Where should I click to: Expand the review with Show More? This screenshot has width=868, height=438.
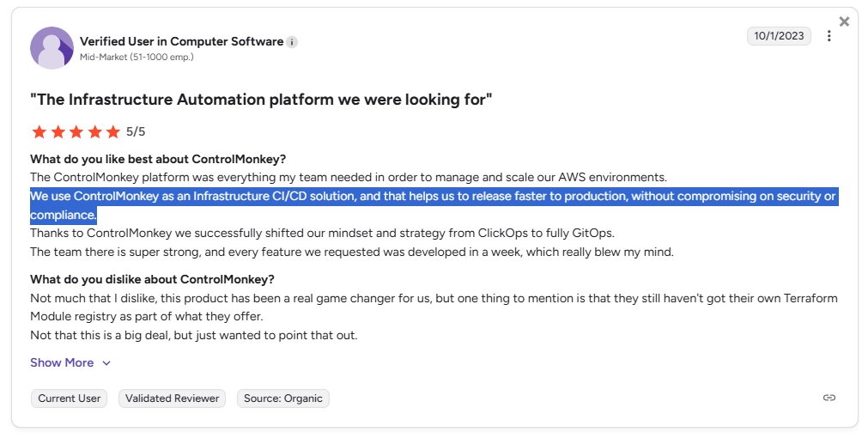click(x=62, y=362)
